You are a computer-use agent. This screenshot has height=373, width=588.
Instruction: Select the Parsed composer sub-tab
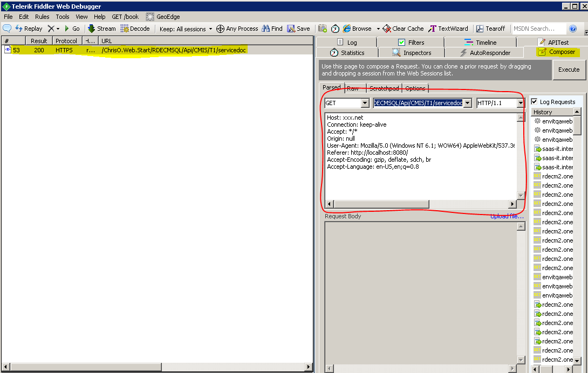(332, 87)
